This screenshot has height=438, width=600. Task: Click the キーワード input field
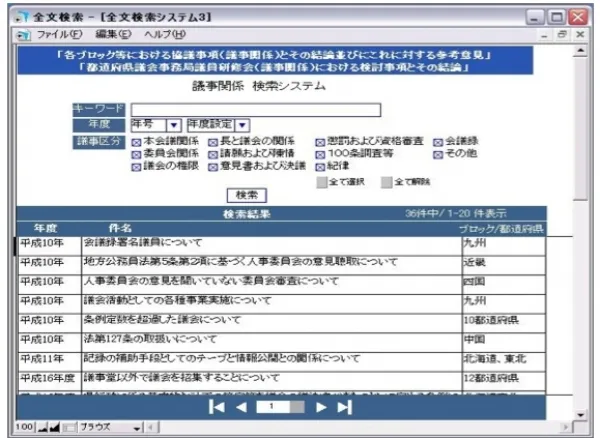[x=256, y=110]
